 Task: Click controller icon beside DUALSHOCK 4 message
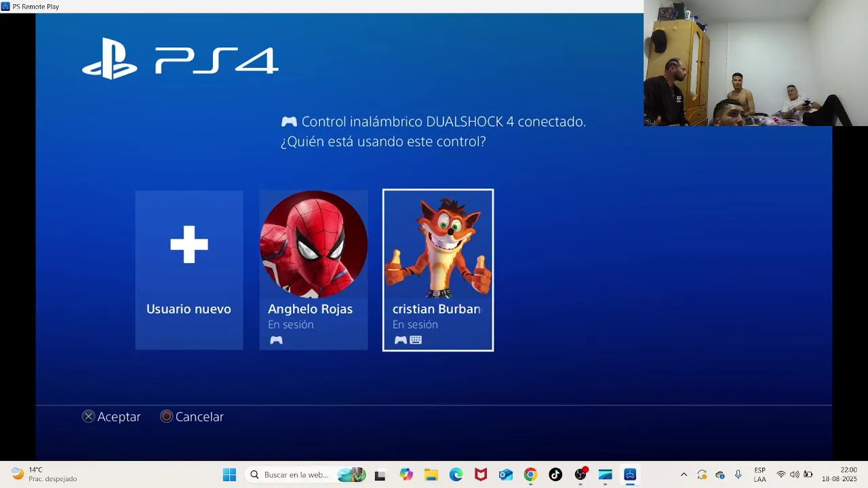point(289,122)
